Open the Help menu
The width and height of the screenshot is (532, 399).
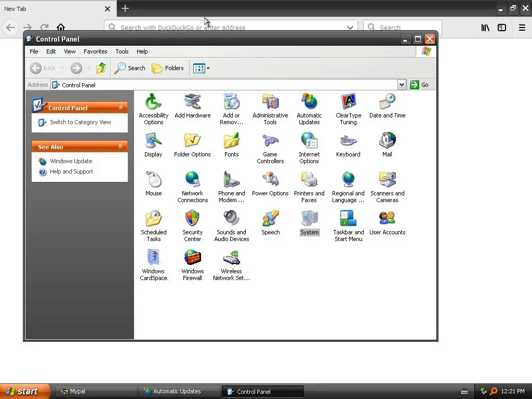click(x=142, y=51)
